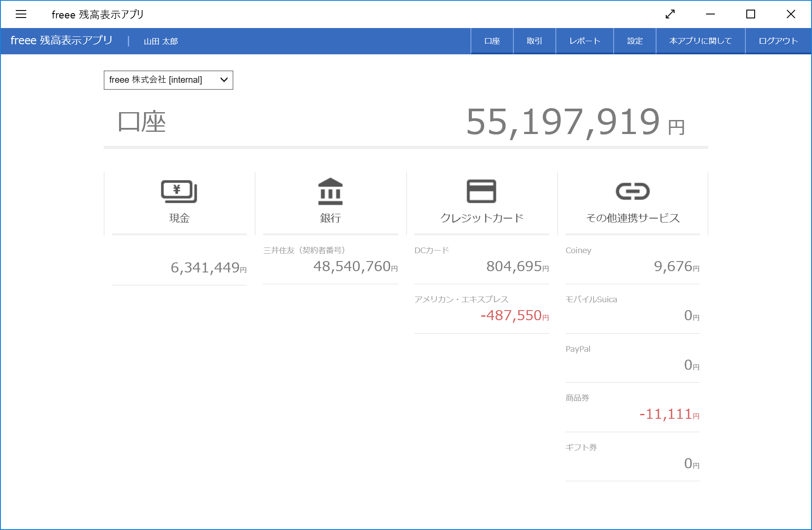Open the hamburger menu icon

coord(21,14)
